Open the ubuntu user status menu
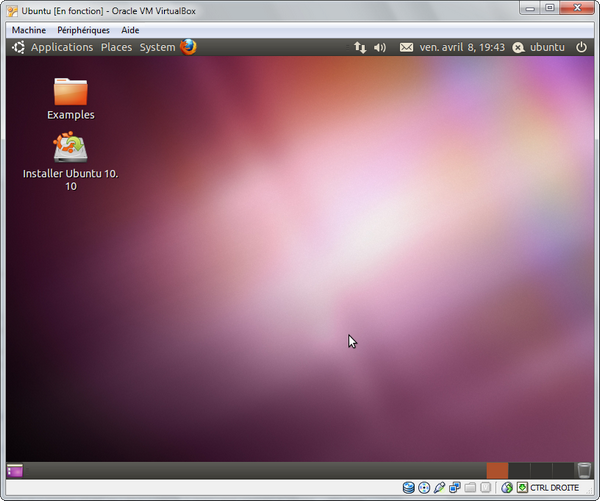This screenshot has width=600, height=501. coord(539,47)
